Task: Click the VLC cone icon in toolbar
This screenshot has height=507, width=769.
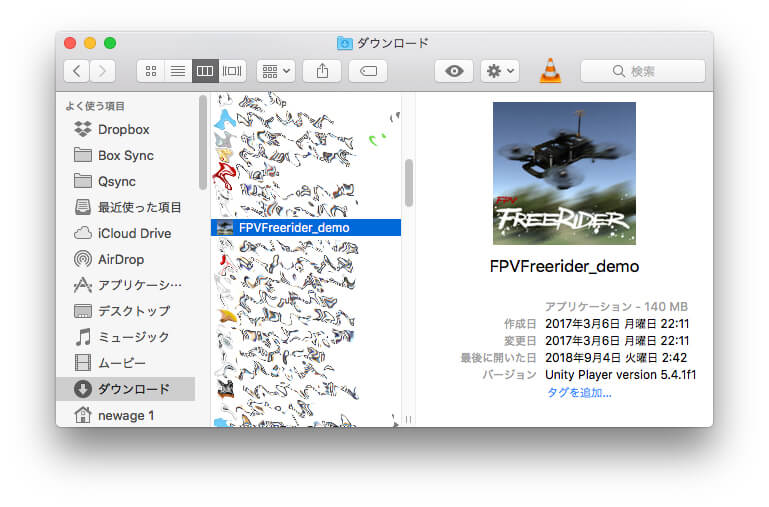Action: tap(550, 71)
